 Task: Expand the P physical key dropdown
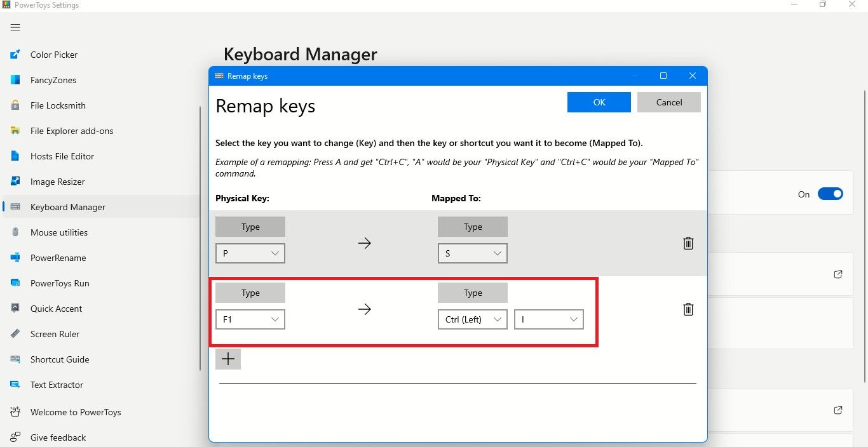[250, 253]
